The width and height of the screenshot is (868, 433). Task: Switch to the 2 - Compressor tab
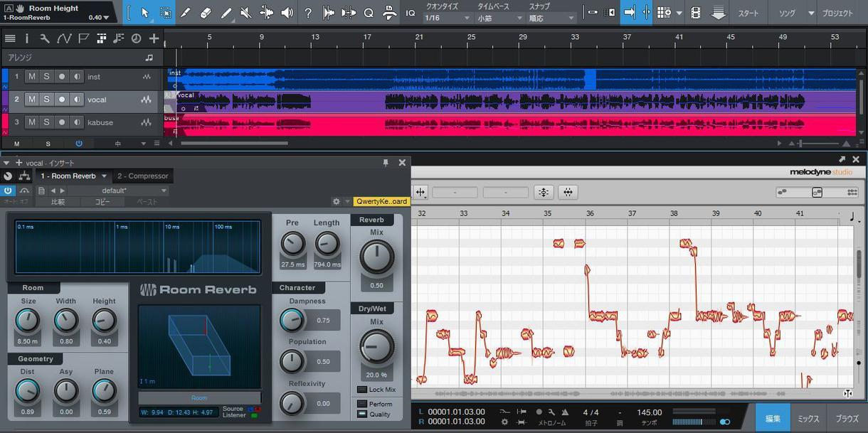pyautogui.click(x=143, y=176)
